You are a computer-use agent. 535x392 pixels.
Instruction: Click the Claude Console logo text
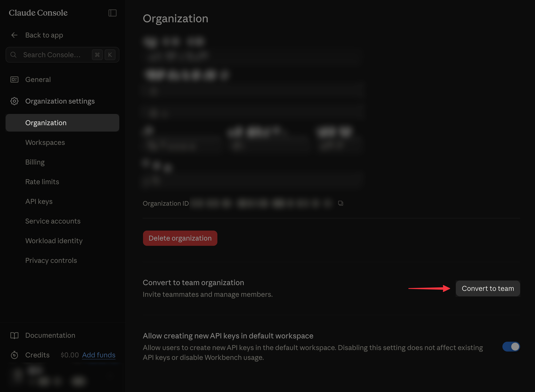[x=38, y=13]
